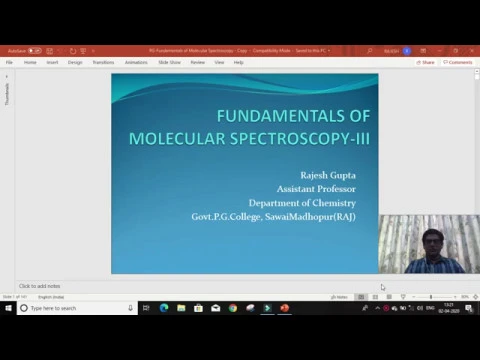Click the English (India) language indicator
This screenshot has height=360, width=480.
point(51,297)
